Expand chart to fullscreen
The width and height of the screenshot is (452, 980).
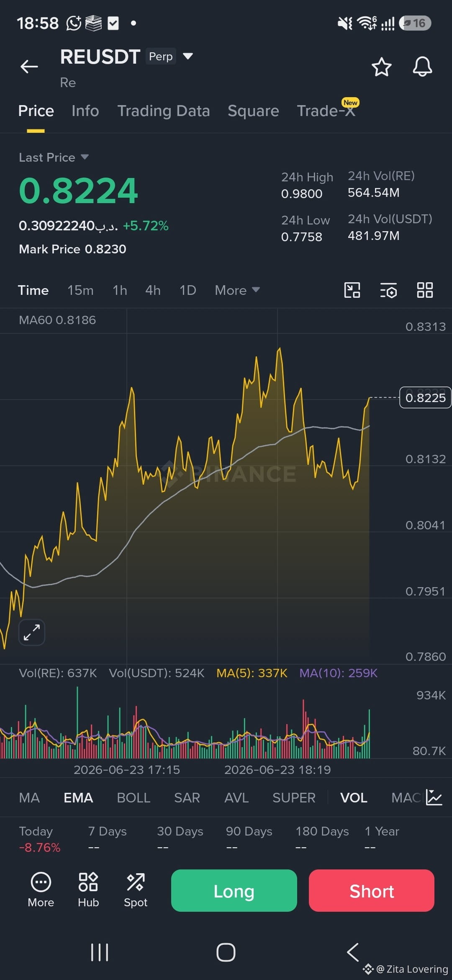(x=32, y=632)
